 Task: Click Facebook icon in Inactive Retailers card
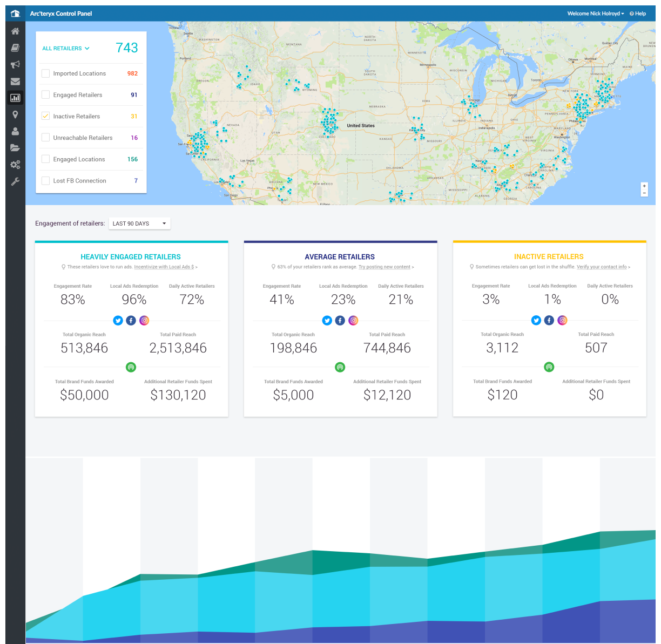(549, 320)
